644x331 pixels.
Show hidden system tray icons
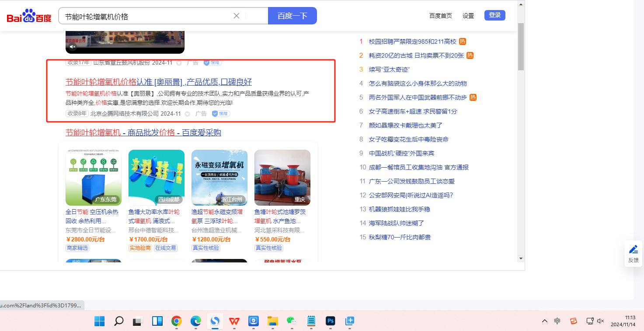(x=545, y=321)
